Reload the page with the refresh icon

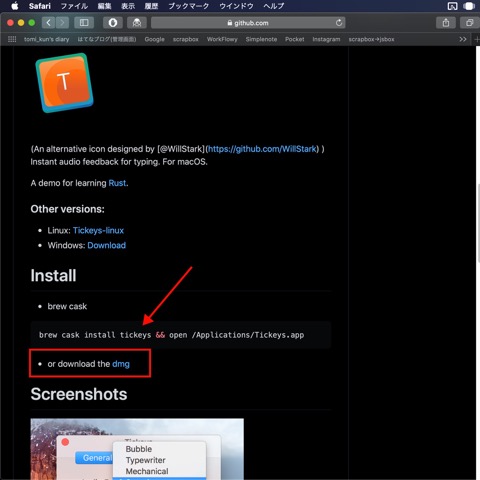tap(339, 23)
